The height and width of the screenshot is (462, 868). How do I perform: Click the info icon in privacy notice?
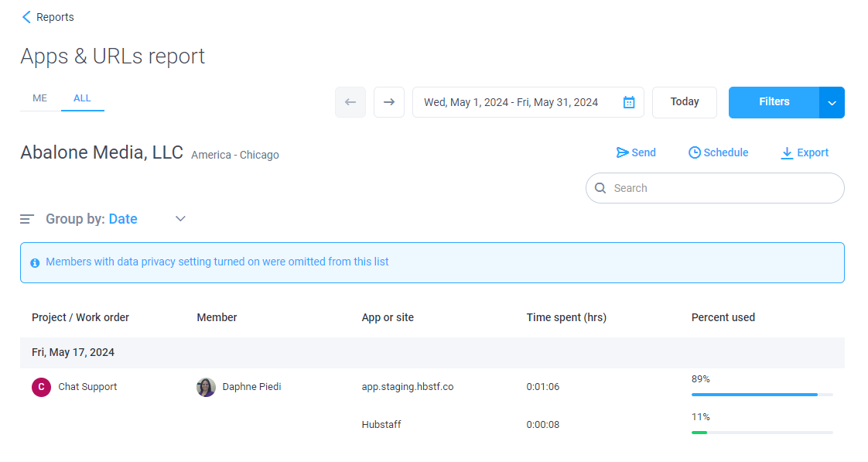click(x=35, y=262)
